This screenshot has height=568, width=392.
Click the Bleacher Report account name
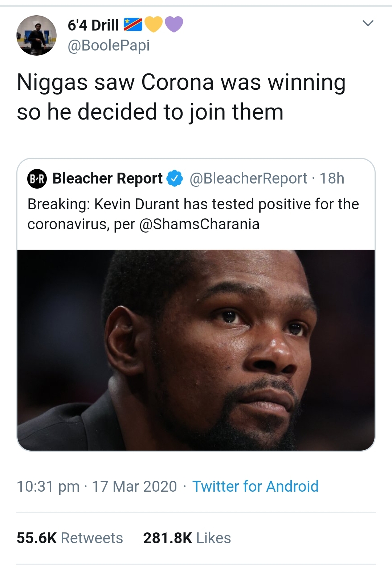click(107, 178)
